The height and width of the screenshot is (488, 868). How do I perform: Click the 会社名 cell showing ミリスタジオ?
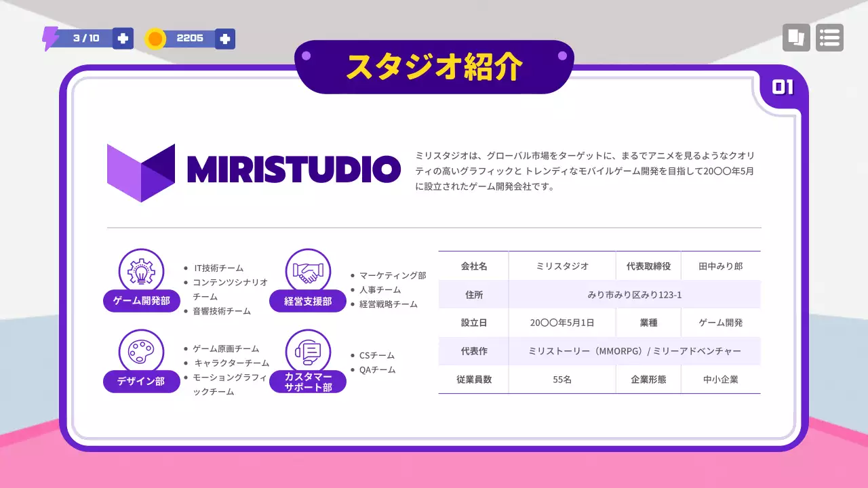pyautogui.click(x=563, y=266)
